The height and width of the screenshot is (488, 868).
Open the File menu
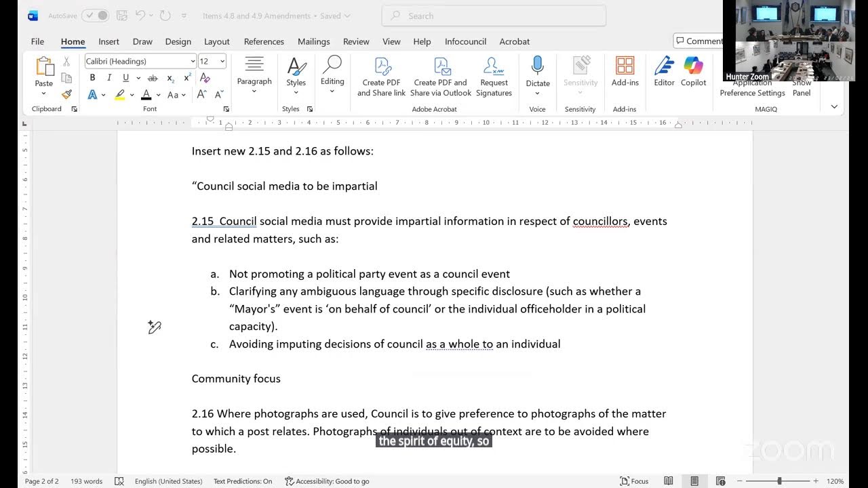pos(37,41)
